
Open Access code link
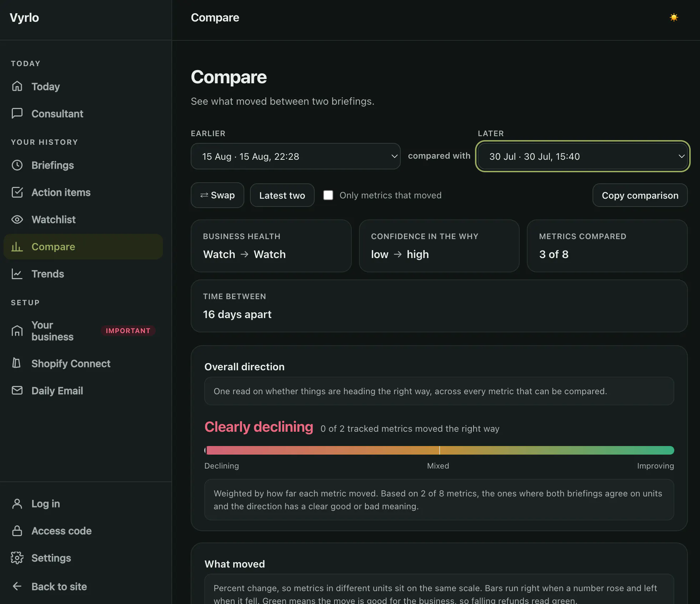(83, 531)
